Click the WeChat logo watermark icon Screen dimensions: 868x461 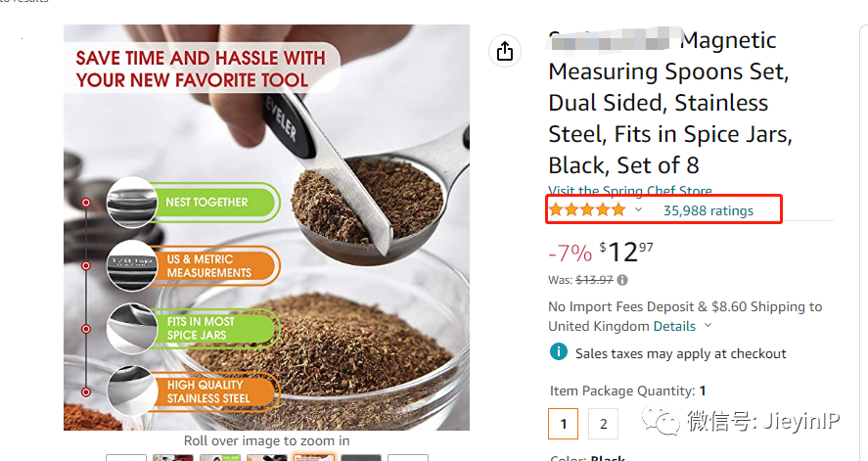(661, 422)
